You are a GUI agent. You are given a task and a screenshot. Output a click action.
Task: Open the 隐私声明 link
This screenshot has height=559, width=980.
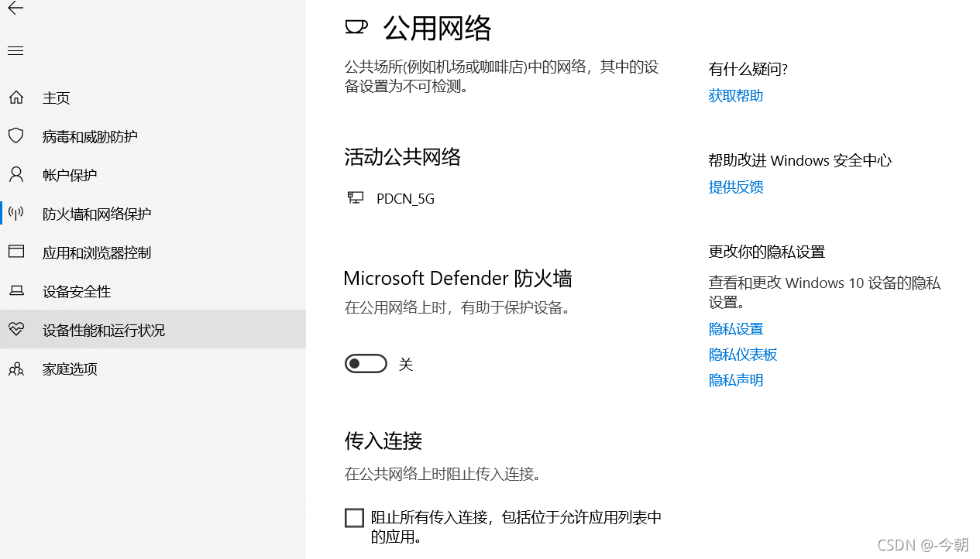(x=736, y=380)
